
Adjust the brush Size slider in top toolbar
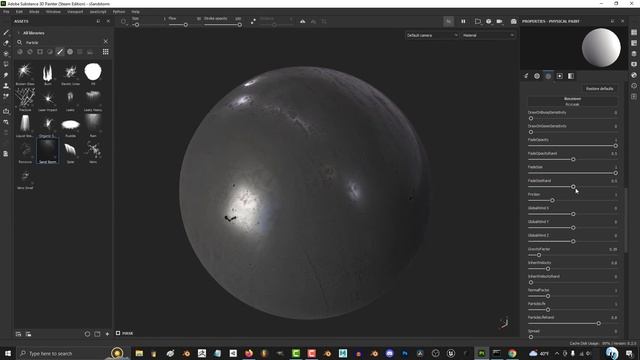pos(148,25)
